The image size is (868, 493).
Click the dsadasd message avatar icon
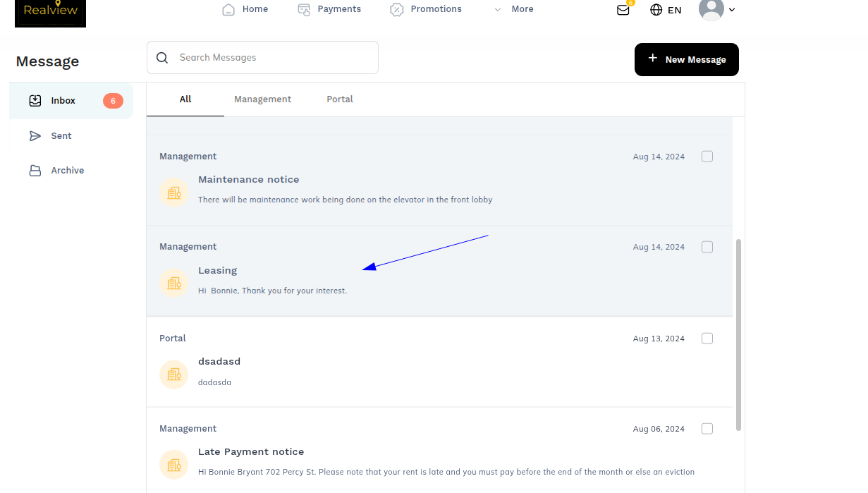coord(173,375)
